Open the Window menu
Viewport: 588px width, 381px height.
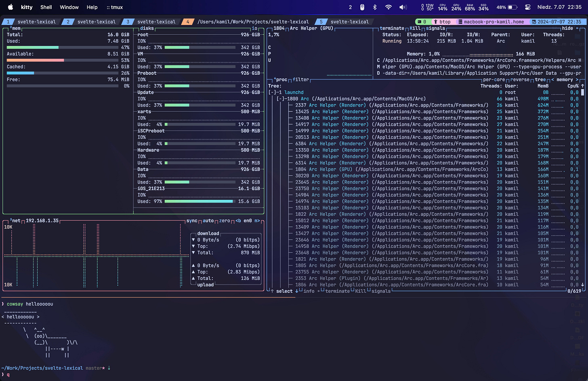tap(69, 7)
